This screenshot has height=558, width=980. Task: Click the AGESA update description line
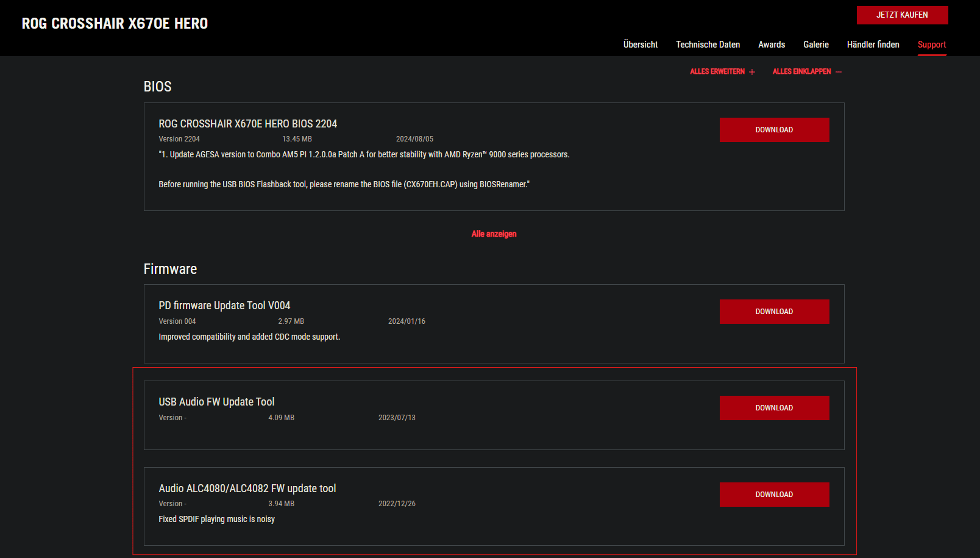(364, 154)
